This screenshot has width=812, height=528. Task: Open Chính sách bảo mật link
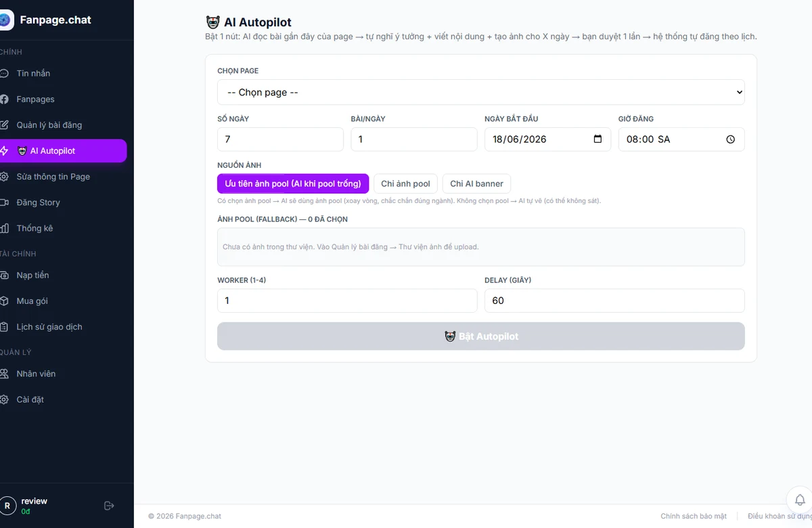pyautogui.click(x=694, y=516)
